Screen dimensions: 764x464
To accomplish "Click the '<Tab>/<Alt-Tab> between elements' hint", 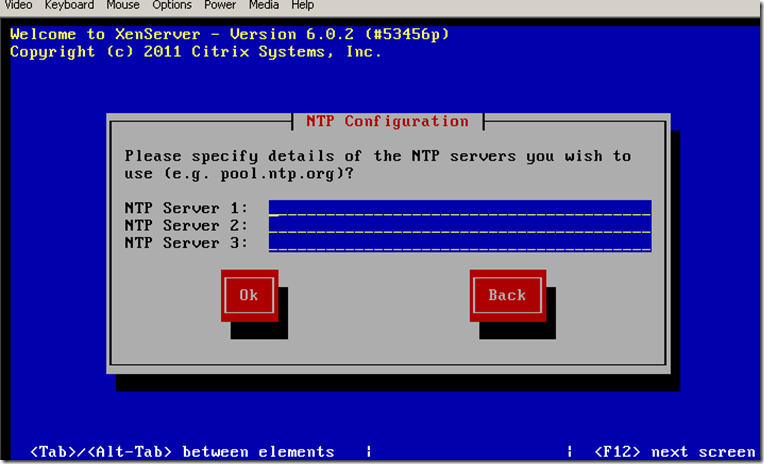I will point(182,452).
